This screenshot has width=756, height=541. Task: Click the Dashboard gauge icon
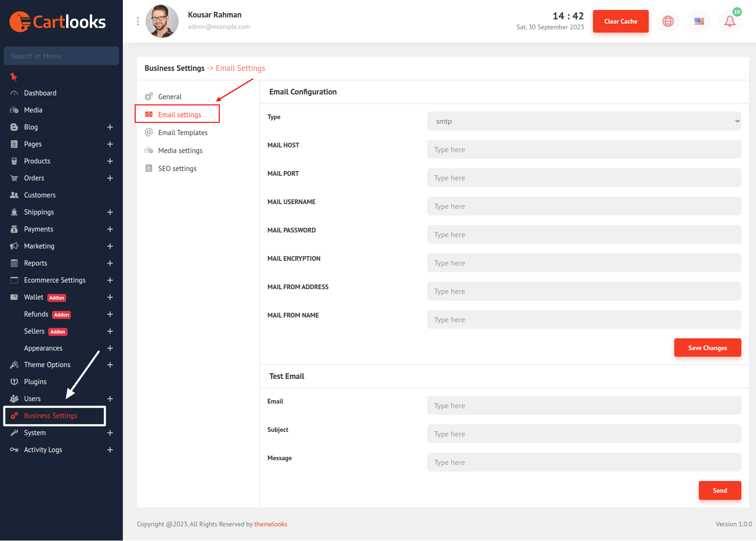click(14, 93)
